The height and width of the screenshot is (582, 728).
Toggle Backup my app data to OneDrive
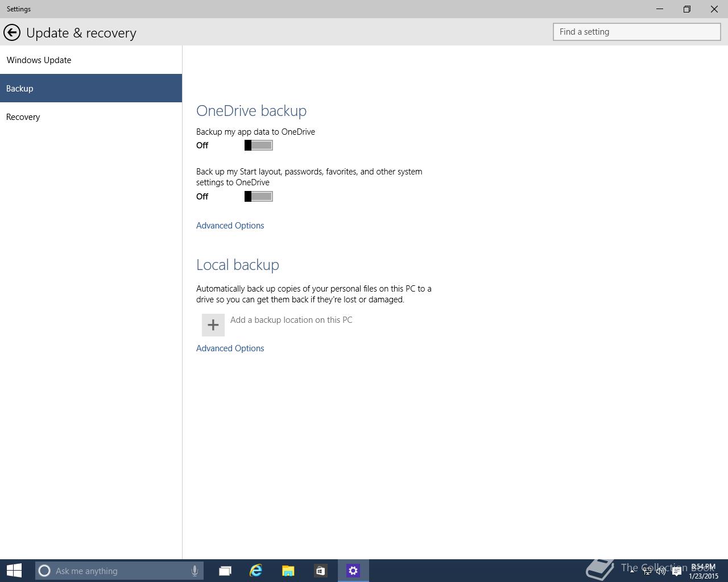click(259, 145)
